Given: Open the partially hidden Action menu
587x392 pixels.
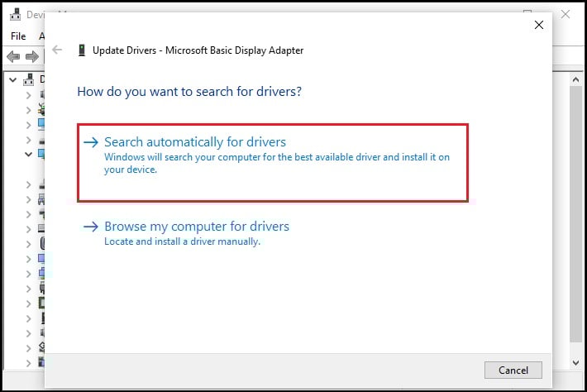Looking at the screenshot, I should pyautogui.click(x=41, y=36).
